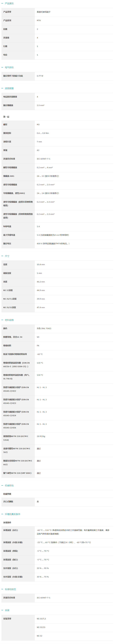Select IEC 60947-7-1 in the 标准和规范 section
The height and width of the screenshot is (644, 114).
point(44,598)
